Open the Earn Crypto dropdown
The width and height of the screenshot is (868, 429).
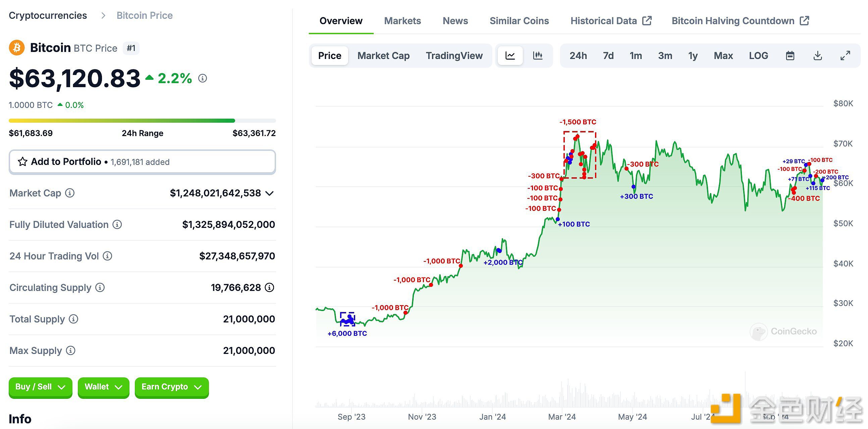tap(171, 387)
